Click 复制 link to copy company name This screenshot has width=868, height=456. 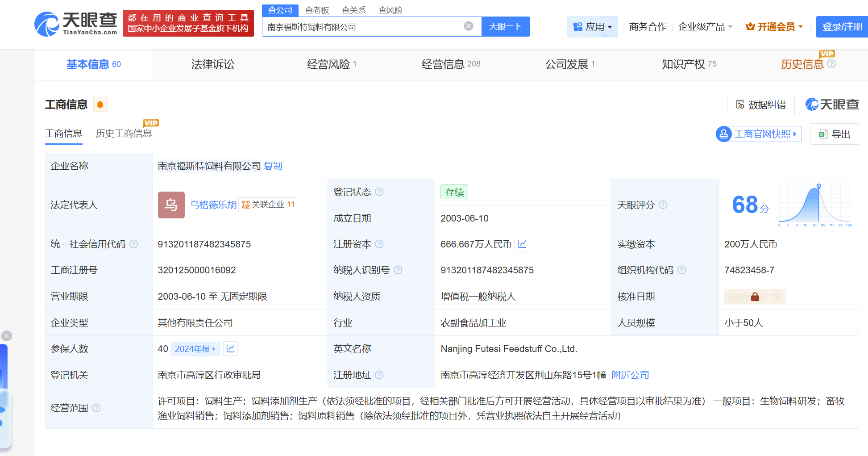273,166
